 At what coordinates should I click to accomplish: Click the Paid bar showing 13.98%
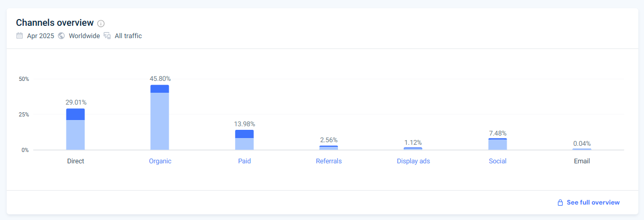point(244,140)
